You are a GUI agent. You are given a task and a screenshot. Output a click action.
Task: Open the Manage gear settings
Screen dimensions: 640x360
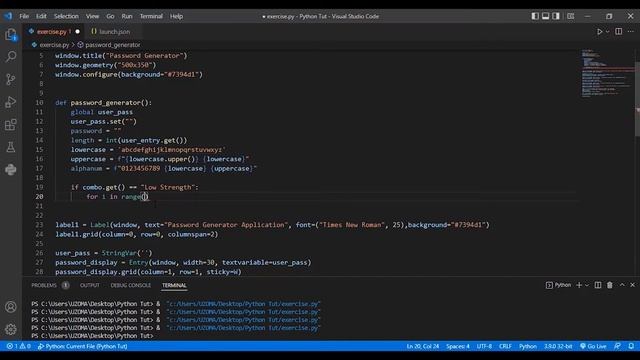(11, 329)
